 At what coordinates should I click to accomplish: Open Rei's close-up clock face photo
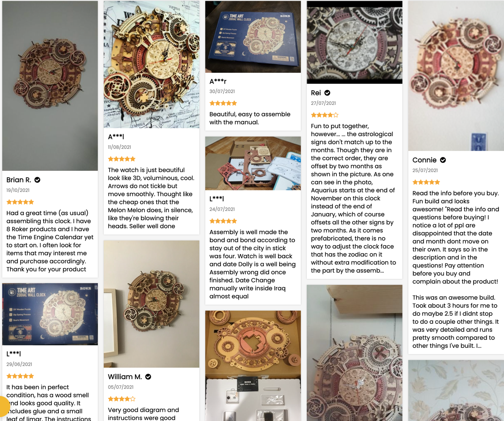355,42
